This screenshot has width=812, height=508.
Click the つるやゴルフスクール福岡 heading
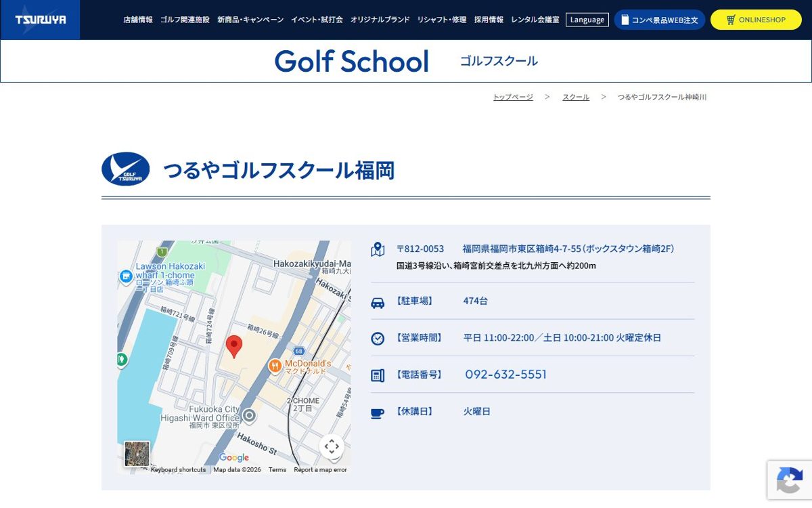click(x=279, y=170)
